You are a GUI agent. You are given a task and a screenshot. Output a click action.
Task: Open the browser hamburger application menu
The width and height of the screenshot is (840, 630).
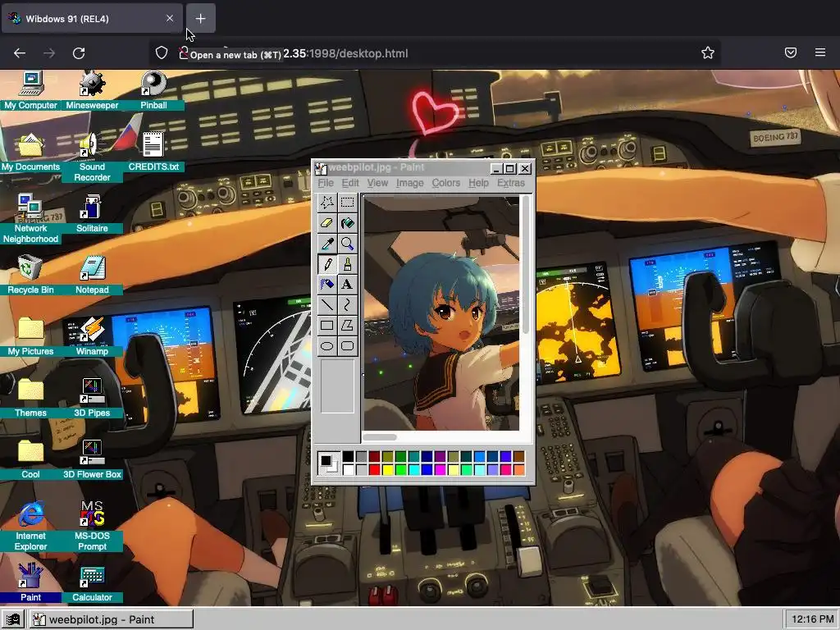pos(820,52)
